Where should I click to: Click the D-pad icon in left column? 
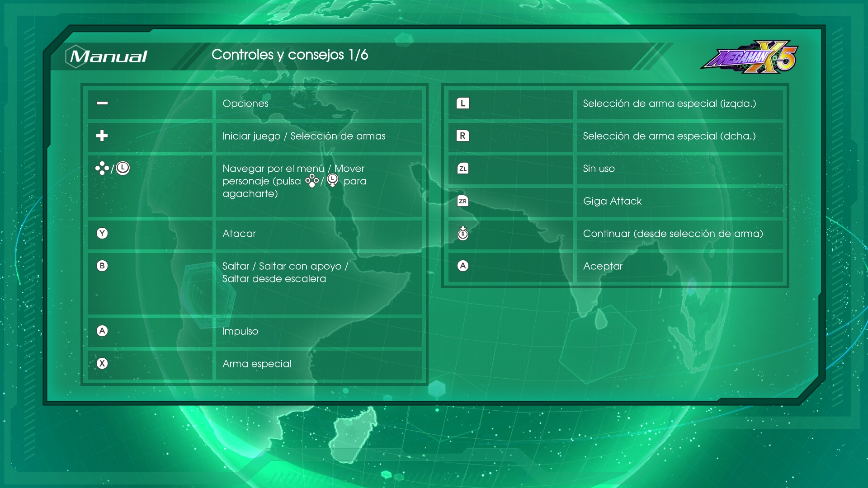[102, 168]
